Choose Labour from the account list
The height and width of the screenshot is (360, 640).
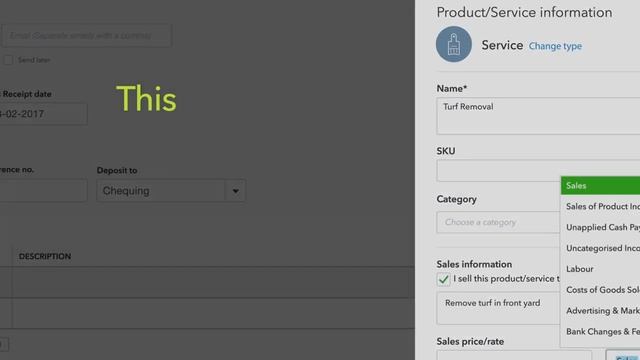pos(600,269)
